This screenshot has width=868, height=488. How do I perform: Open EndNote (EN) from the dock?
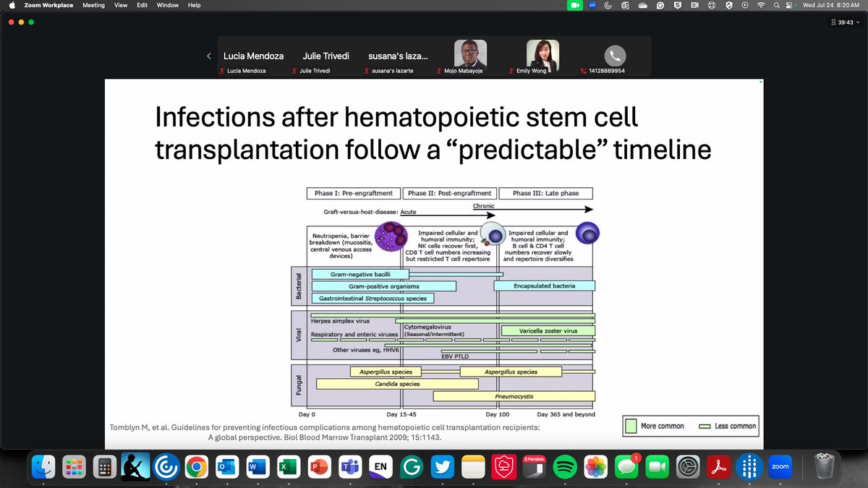[x=380, y=467]
